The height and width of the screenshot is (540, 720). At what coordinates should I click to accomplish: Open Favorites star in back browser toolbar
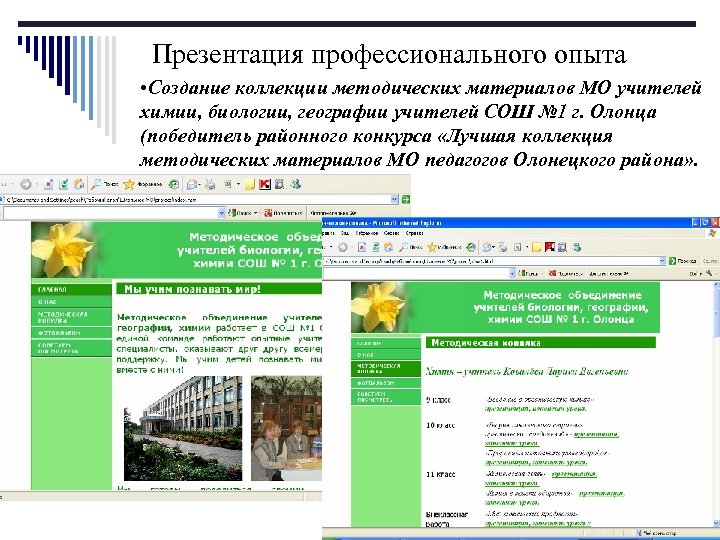coord(142,185)
